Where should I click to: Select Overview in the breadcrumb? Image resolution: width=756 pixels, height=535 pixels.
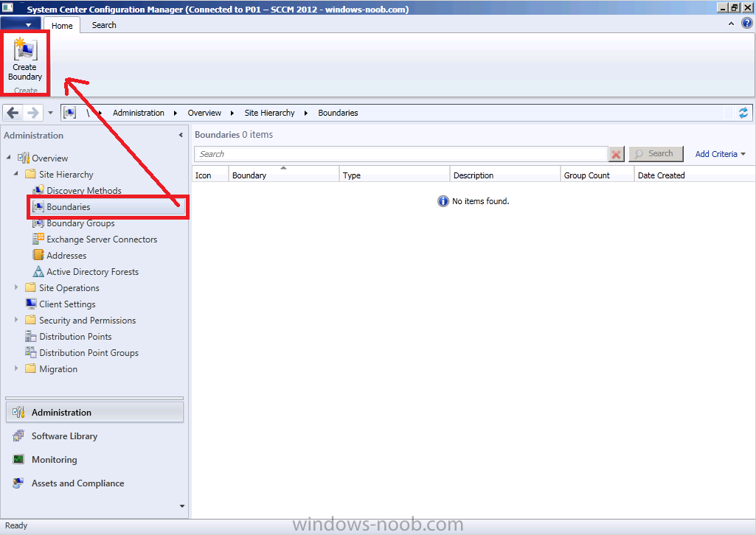click(204, 113)
